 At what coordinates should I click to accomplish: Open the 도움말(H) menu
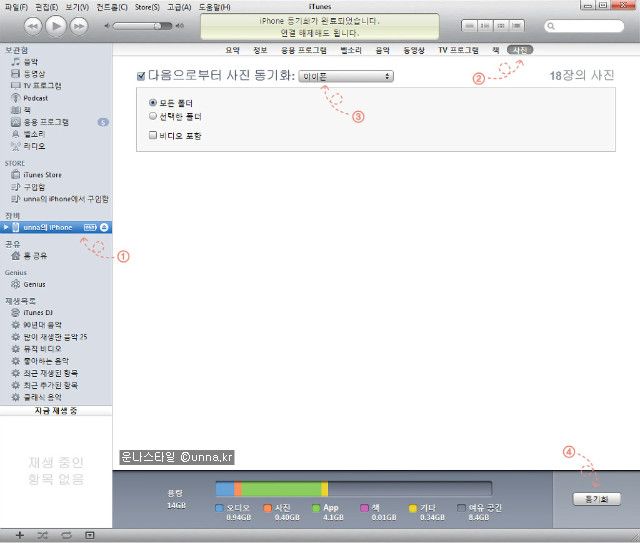pyautogui.click(x=214, y=7)
